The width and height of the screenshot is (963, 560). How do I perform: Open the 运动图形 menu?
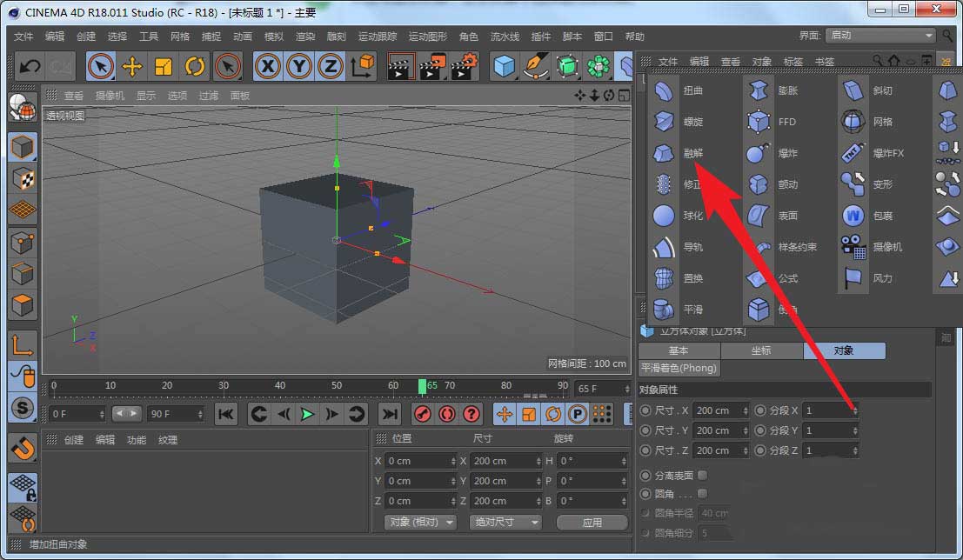coord(428,37)
